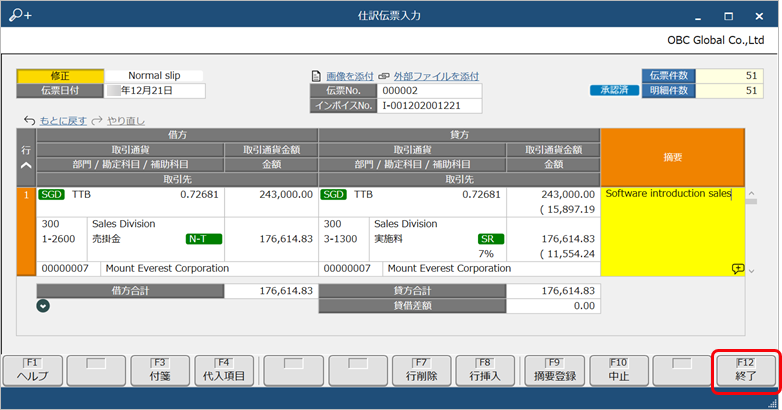Click the 伝票日付 date field
This screenshot has width=782, height=410.
click(155, 91)
